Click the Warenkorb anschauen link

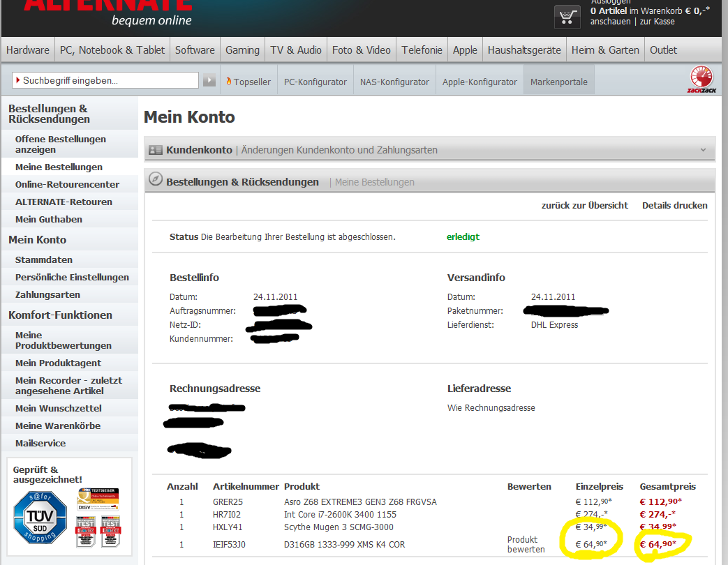610,22
